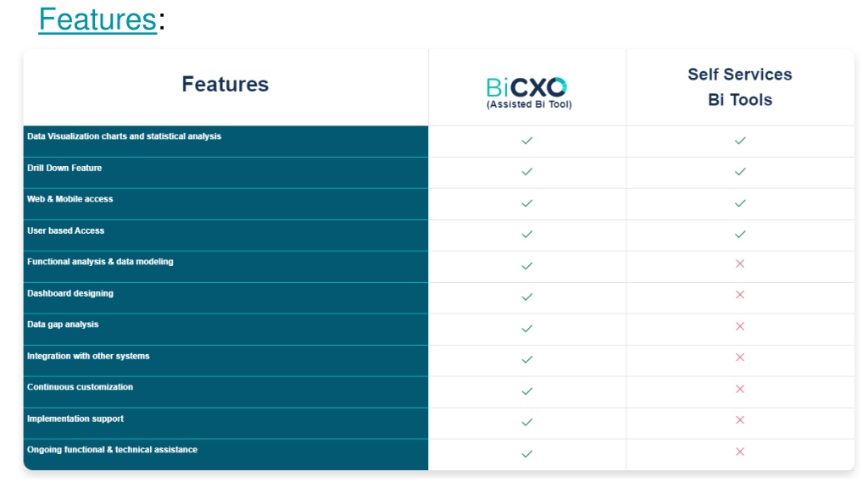Click BiCXO checkmark for Data Visualization row
Viewport: 868px width, 488px height.
527,141
